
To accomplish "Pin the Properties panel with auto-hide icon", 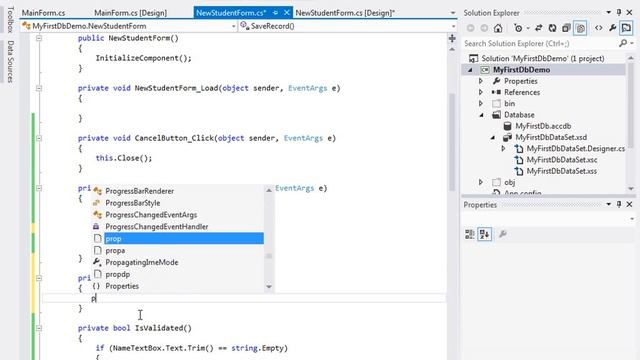I will point(619,204).
